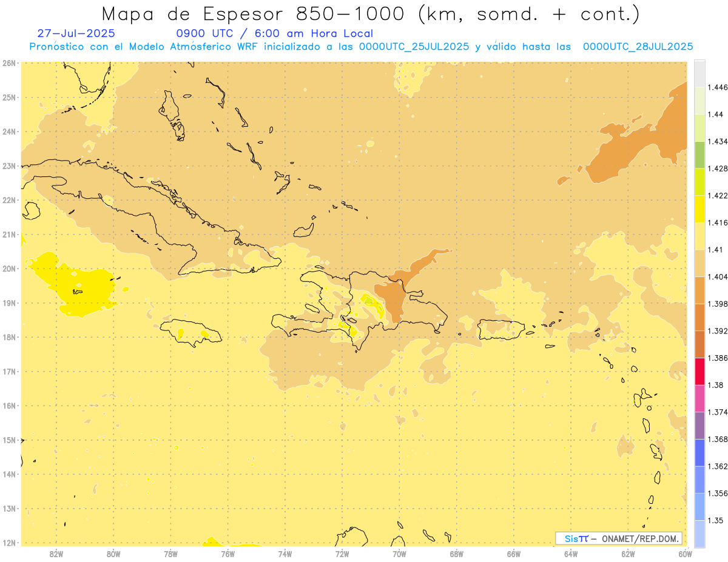Click the latitude label '16N'
Screen dimensions: 728x562
(9, 406)
